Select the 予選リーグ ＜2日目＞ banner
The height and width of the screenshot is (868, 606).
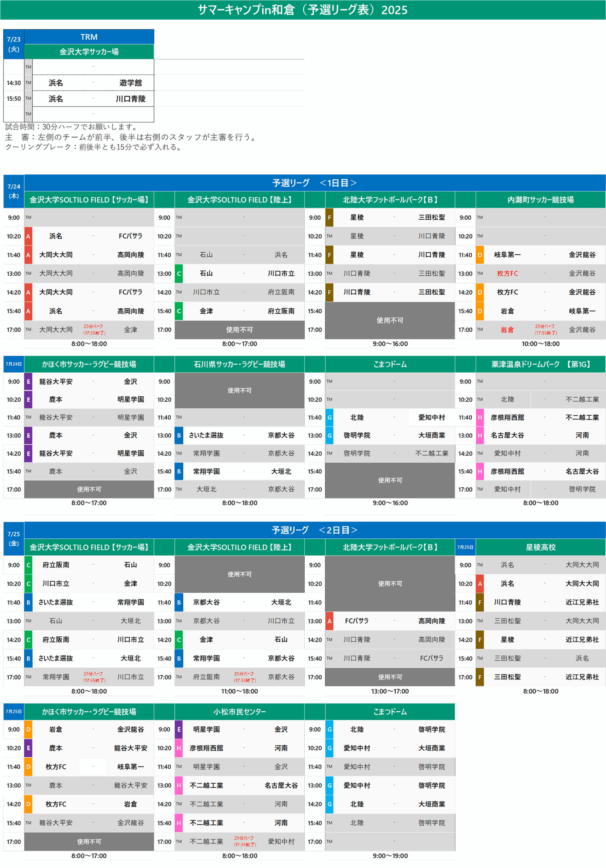click(x=315, y=530)
